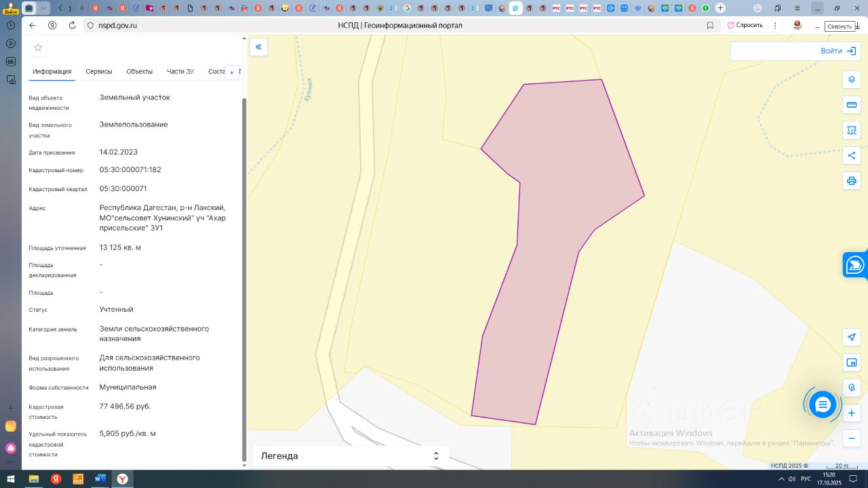Open the PDF application on taskbar
Viewport: 868px width, 488px height.
[78, 479]
